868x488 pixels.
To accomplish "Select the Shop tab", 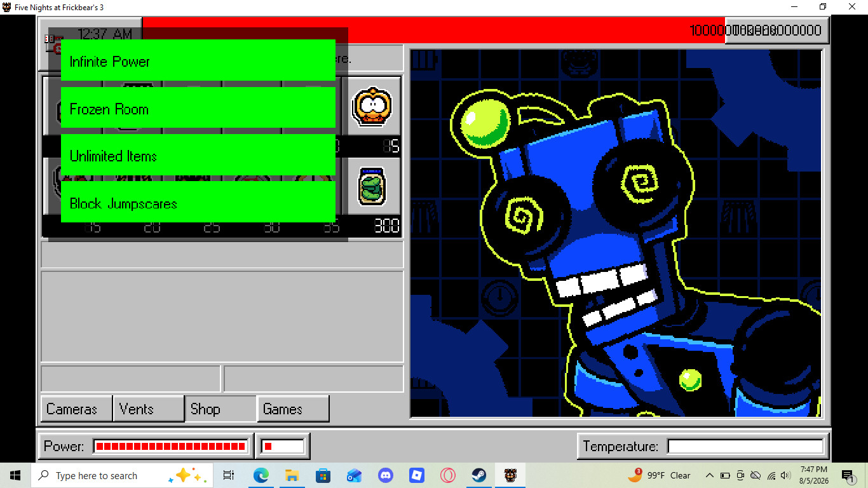I will [x=220, y=409].
